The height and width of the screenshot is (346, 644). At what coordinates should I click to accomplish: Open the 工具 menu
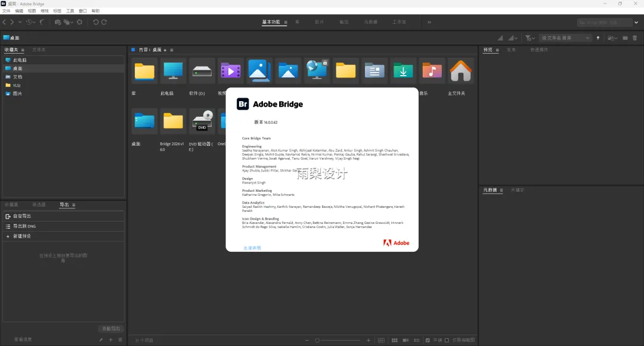[x=70, y=11]
